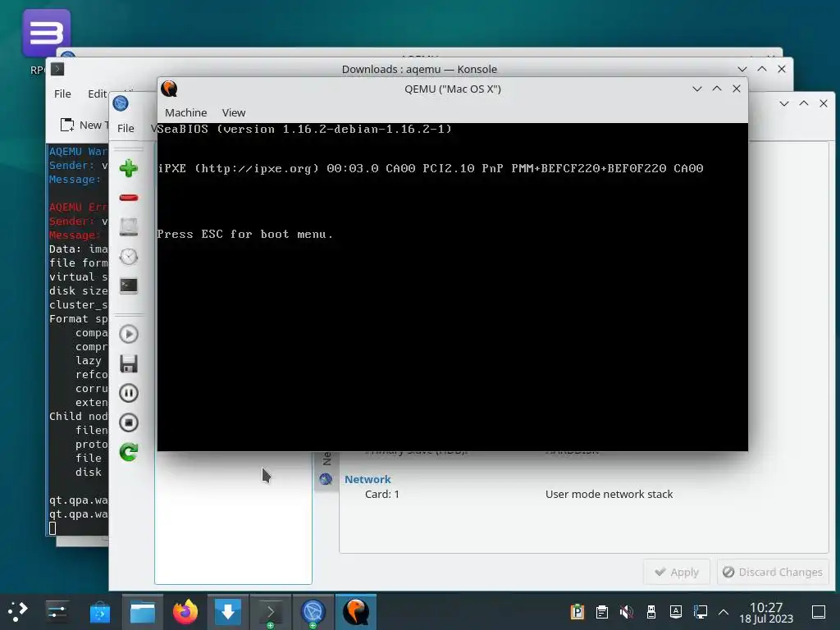Click the Show Desktop button at taskbar end

819,612
